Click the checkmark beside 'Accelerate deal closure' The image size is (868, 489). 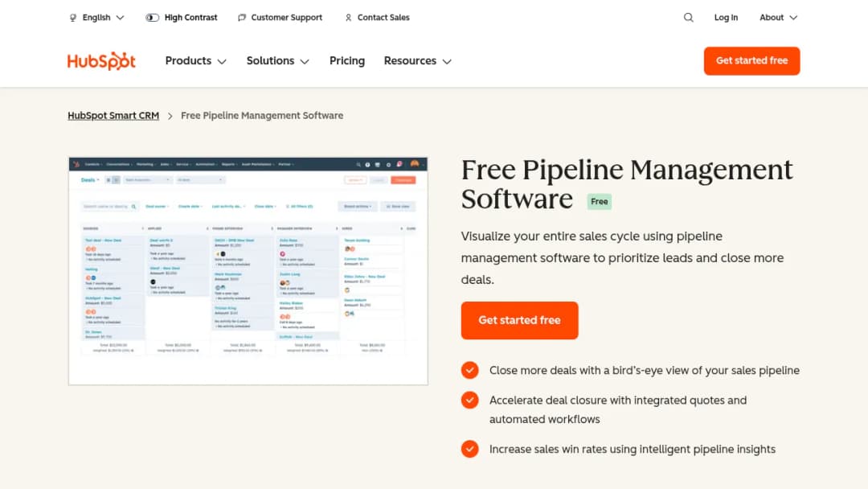tap(470, 400)
